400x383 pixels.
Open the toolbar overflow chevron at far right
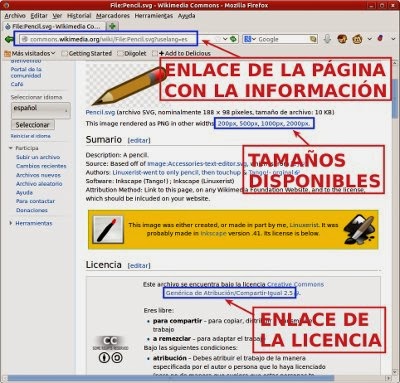point(392,39)
